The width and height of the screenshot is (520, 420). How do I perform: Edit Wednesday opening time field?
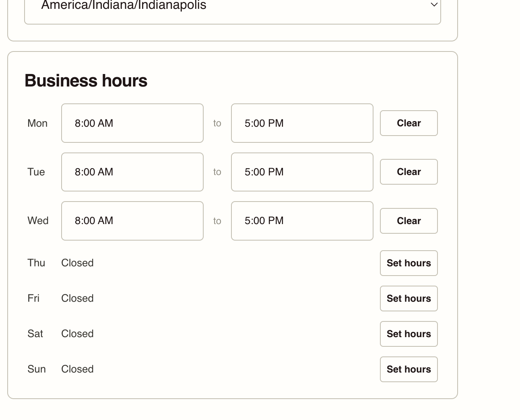132,221
